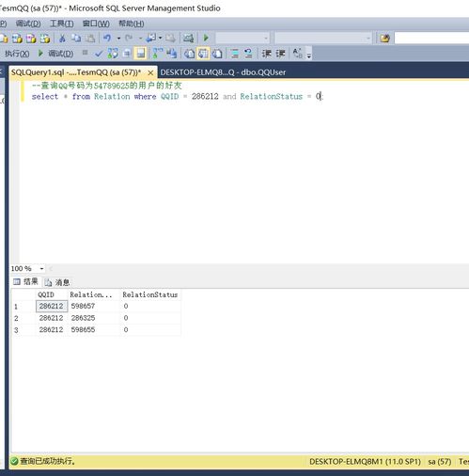Select cell 598657 in results grid
The image size is (469, 476).
[x=94, y=306]
